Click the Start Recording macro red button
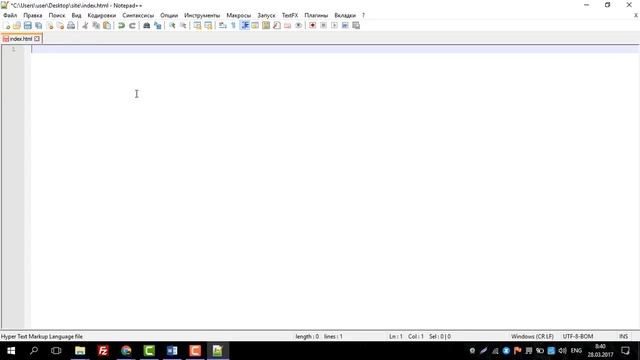 tap(312, 25)
